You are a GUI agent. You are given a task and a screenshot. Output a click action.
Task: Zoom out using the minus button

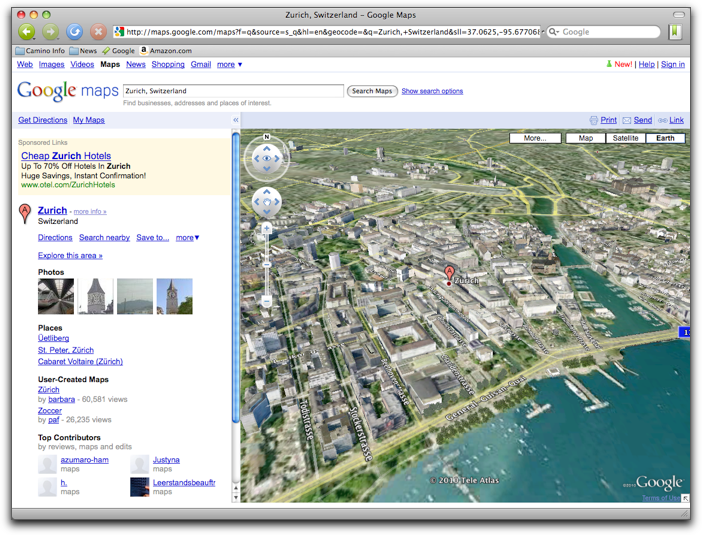267,300
